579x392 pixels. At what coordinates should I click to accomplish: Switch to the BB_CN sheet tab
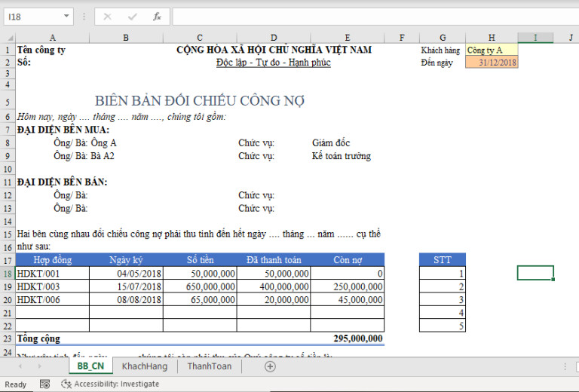[x=90, y=366]
